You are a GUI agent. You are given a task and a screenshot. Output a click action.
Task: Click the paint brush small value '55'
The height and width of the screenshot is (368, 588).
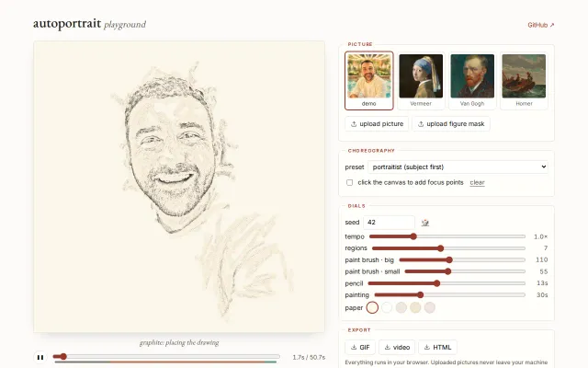click(x=544, y=271)
